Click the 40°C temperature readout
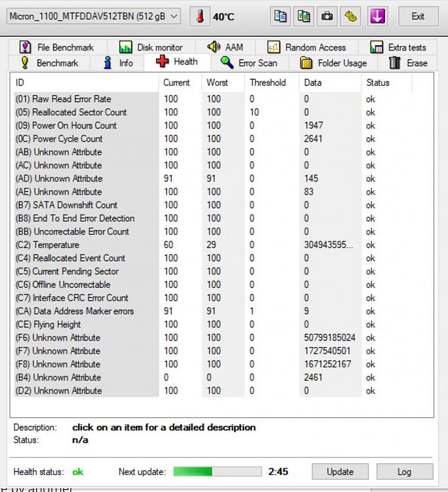This screenshot has height=492, width=448. click(x=224, y=16)
